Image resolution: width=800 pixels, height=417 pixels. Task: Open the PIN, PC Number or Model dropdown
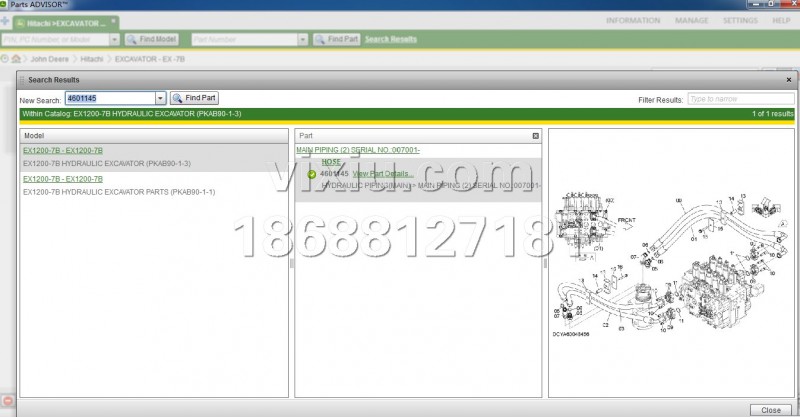pos(114,39)
